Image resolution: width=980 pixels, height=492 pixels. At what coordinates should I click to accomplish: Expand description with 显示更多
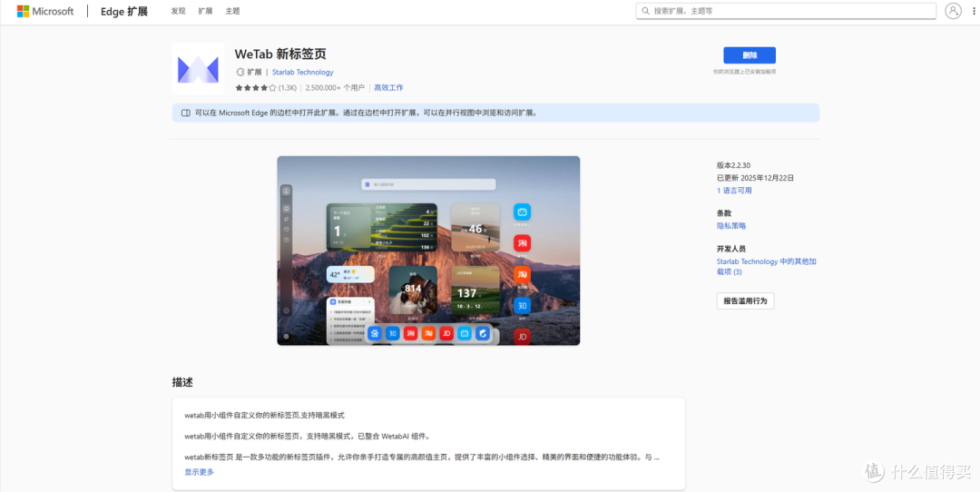200,472
